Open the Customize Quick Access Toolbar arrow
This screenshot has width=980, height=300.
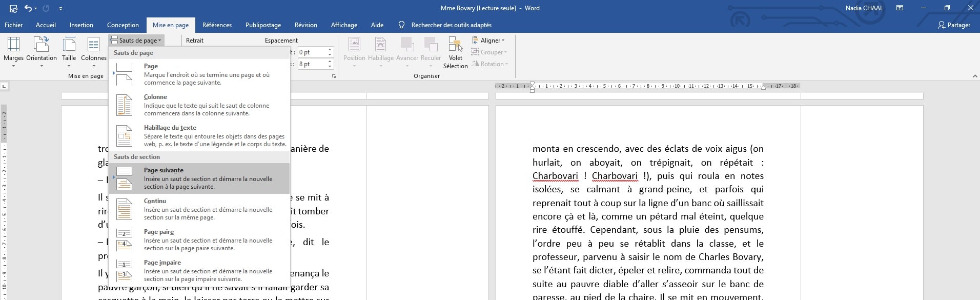(60, 9)
